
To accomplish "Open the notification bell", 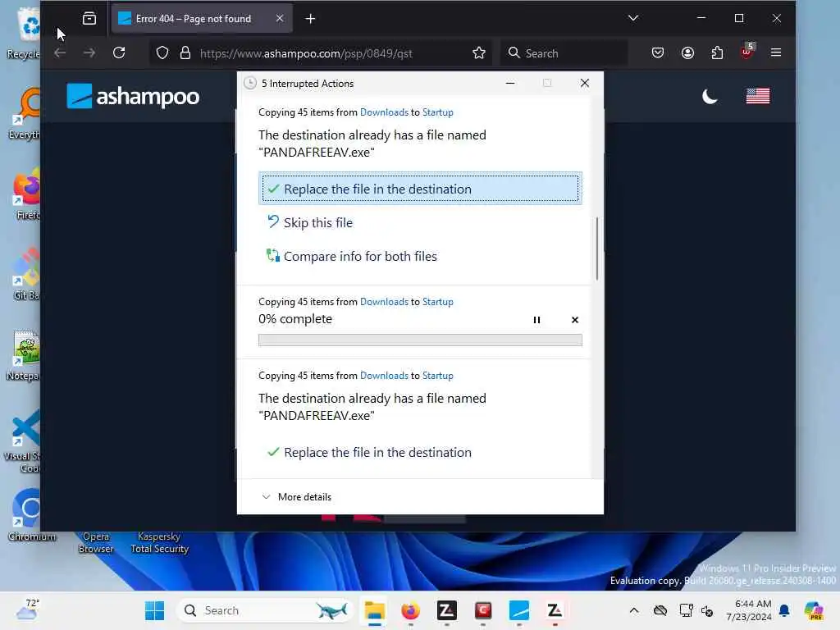I will pyautogui.click(x=784, y=610).
